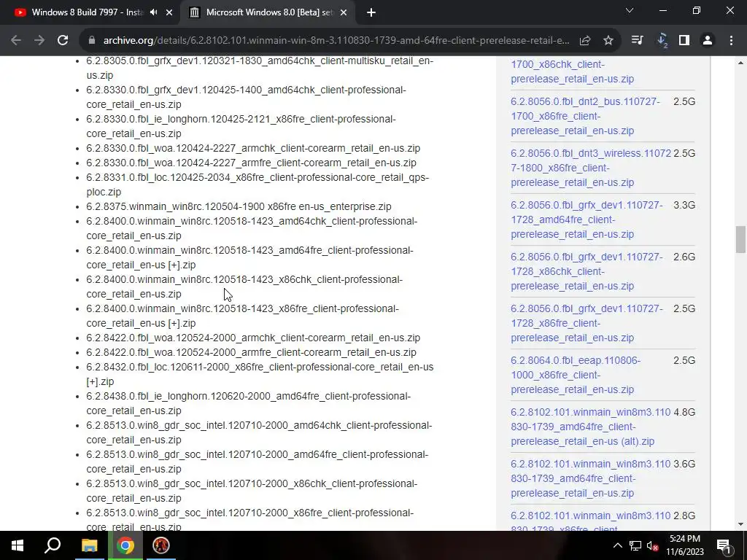Open Windows Start menu

[18, 545]
